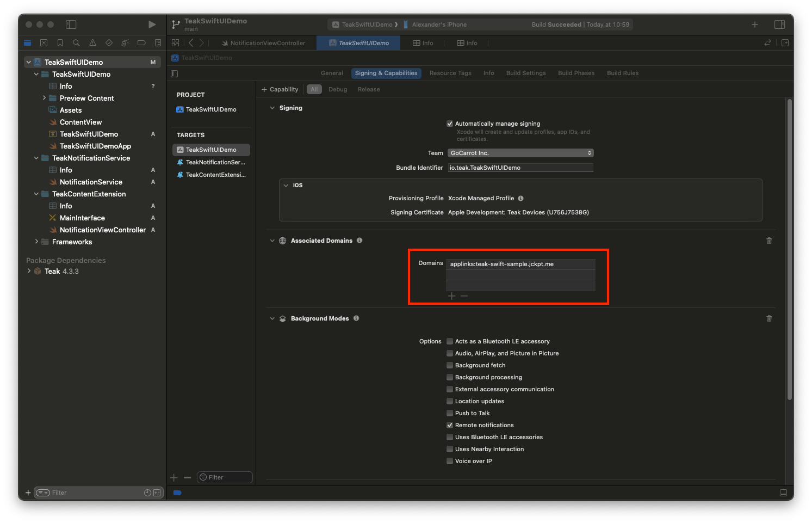Viewport: 812px width, 523px height.
Task: Open the Team dropdown GoCarrot Inc.
Action: [x=520, y=153]
